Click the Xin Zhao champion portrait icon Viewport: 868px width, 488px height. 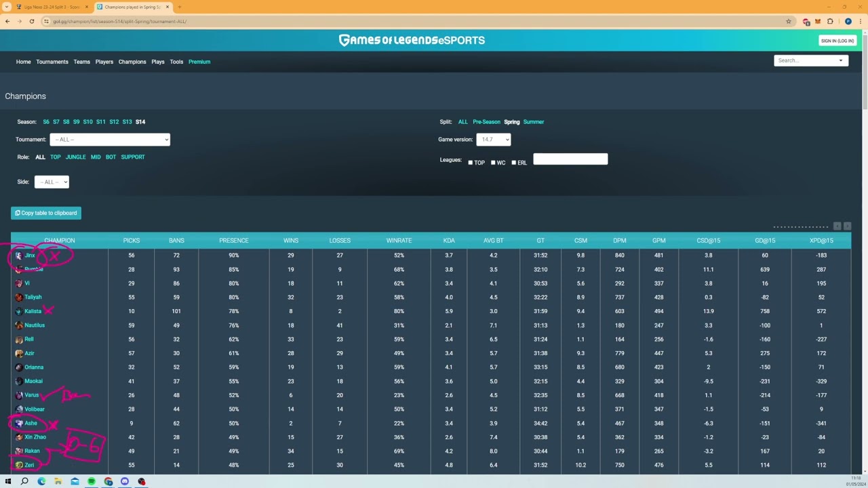point(19,437)
